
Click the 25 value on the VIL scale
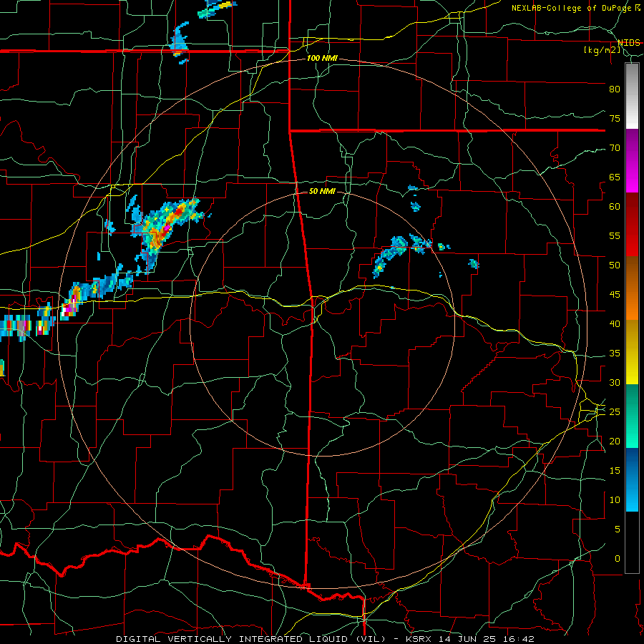[x=615, y=412]
